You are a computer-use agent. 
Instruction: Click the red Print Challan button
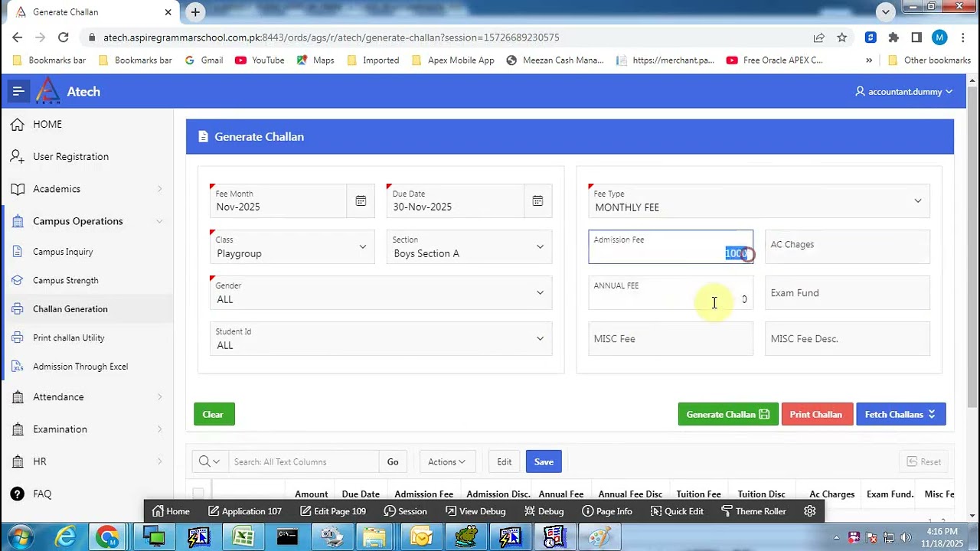click(816, 414)
